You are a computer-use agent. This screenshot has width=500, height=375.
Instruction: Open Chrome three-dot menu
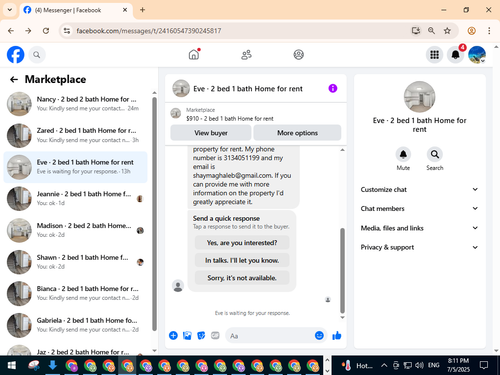tap(489, 31)
